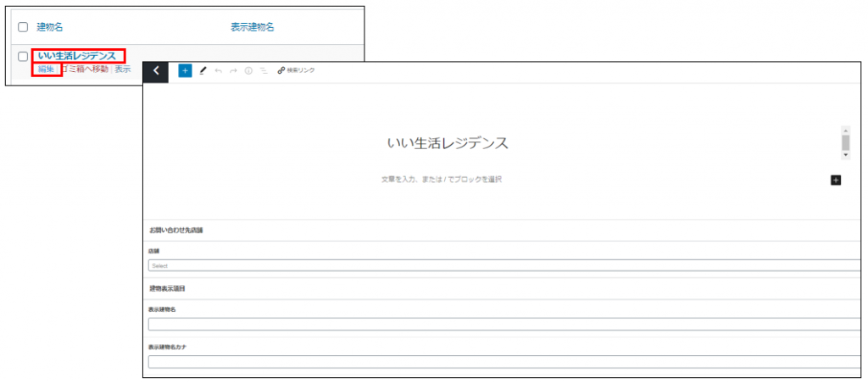
Task: Toggle the select-all checkbox beside 建物名
Action: (x=23, y=27)
